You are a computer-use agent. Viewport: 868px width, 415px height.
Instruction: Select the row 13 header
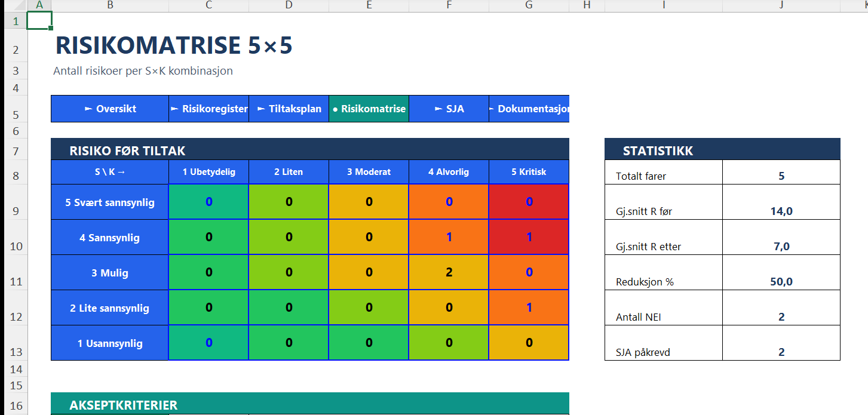16,351
